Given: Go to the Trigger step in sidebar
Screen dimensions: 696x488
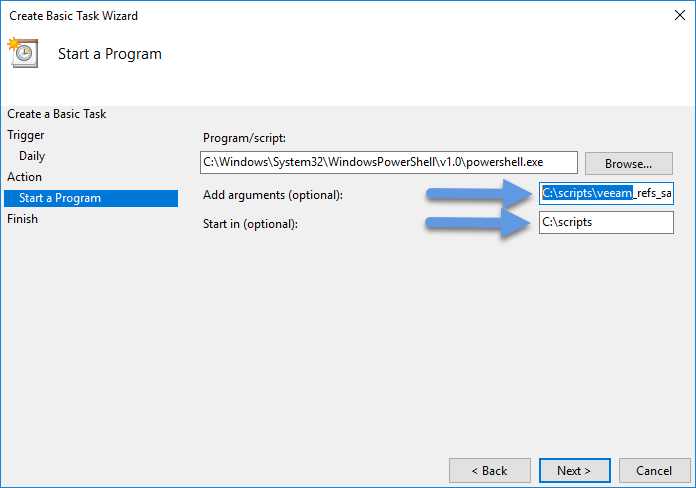Looking at the screenshot, I should click(x=26, y=135).
